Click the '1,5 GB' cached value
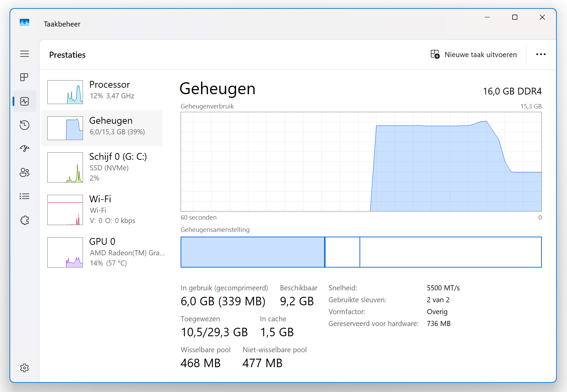The width and height of the screenshot is (567, 392). tap(277, 332)
